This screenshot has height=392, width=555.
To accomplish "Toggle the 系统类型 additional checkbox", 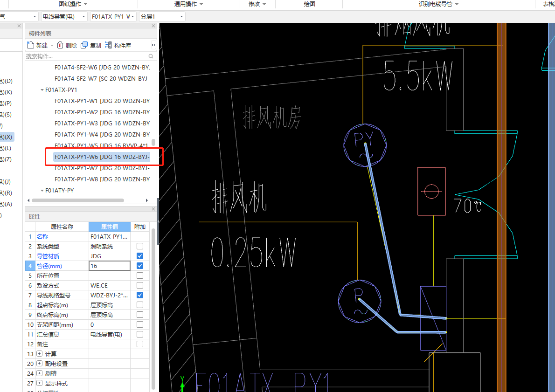I will tap(140, 246).
